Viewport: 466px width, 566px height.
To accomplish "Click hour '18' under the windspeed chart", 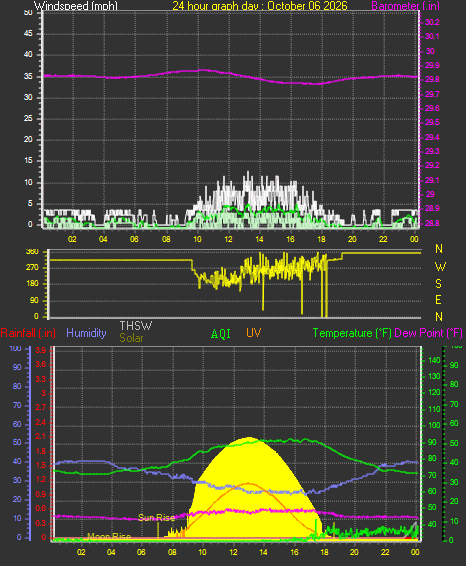I will click(x=321, y=239).
